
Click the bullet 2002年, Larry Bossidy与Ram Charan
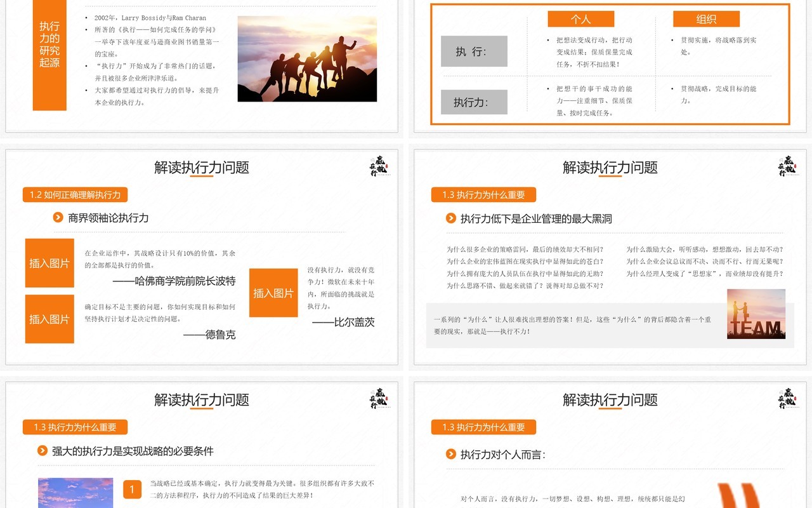tap(150, 18)
